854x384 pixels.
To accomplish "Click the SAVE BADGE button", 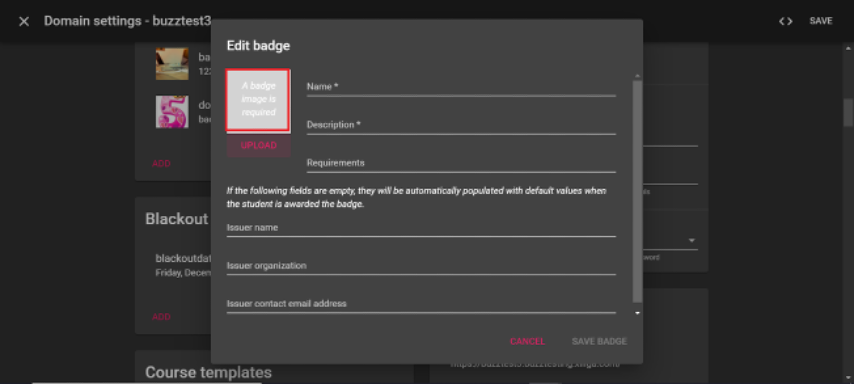I will coord(599,342).
